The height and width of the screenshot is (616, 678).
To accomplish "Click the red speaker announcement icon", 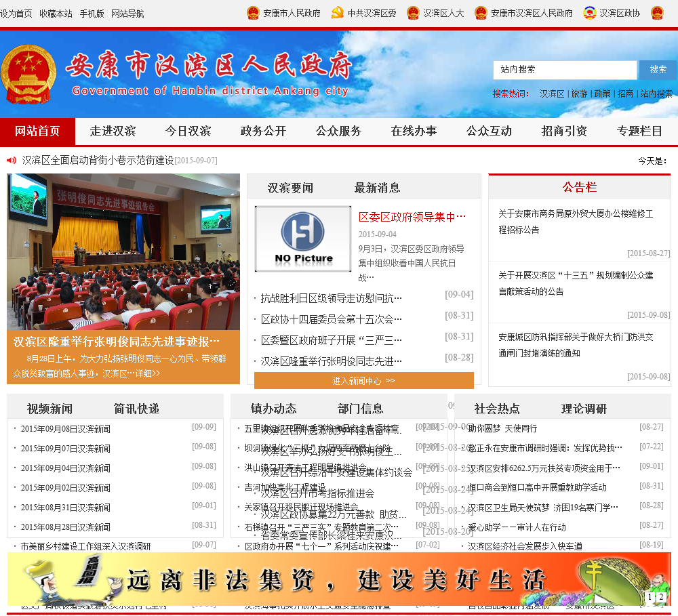I will pyautogui.click(x=12, y=161).
